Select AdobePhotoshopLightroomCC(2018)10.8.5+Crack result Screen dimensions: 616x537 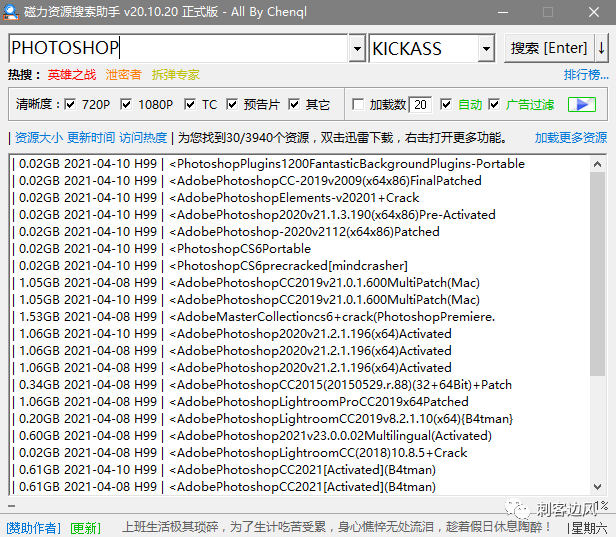pos(301,453)
